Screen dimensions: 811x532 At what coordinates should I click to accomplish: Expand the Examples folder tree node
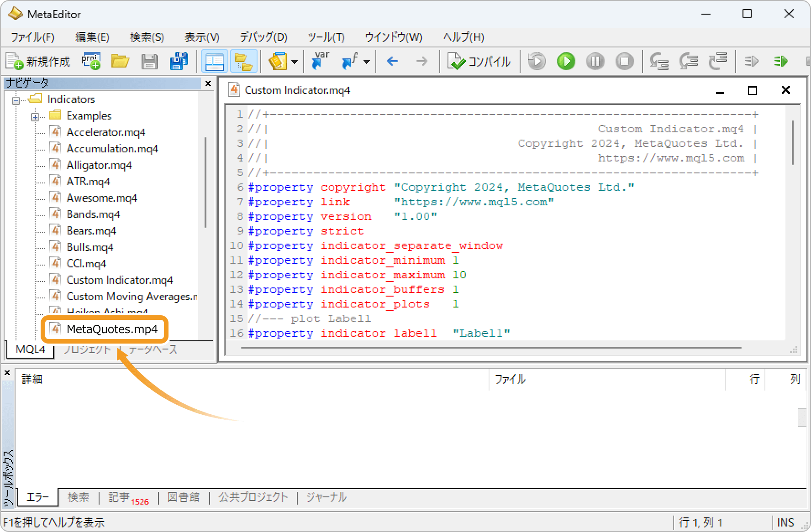coord(35,117)
